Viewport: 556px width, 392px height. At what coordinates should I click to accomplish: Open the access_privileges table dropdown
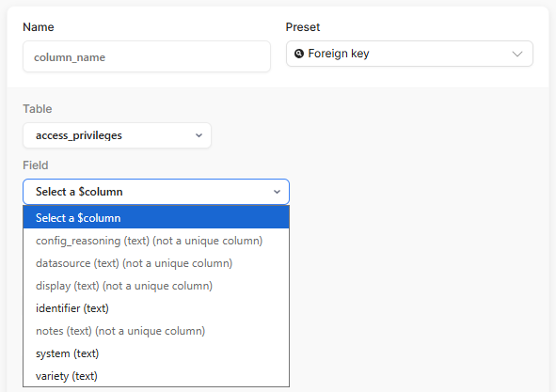117,135
